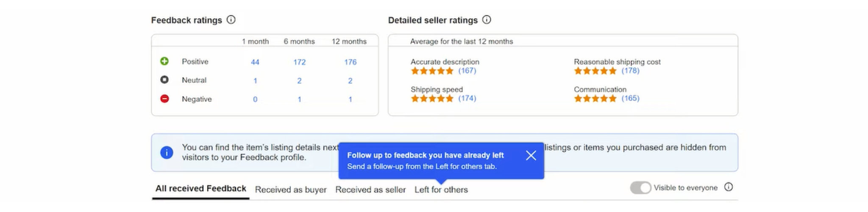Open 172 positive ratings for 6 months
This screenshot has width=868, height=212.
[299, 62]
